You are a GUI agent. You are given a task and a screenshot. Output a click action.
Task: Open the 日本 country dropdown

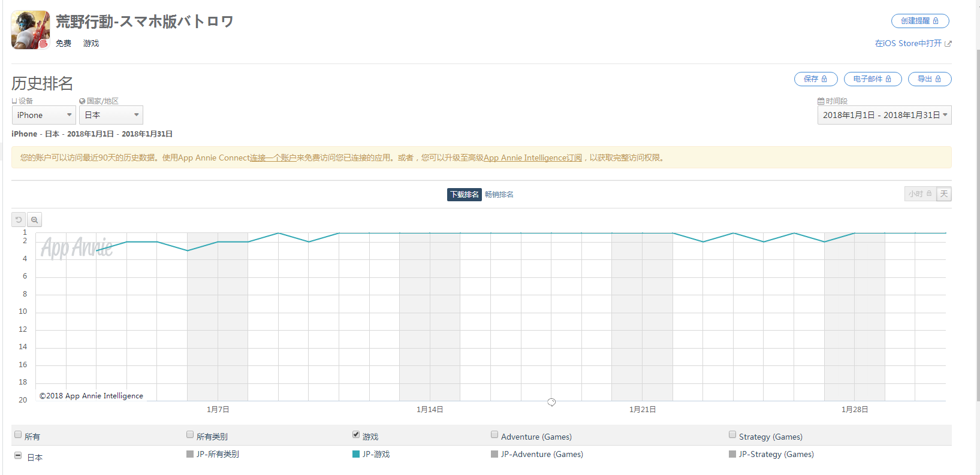(x=111, y=115)
